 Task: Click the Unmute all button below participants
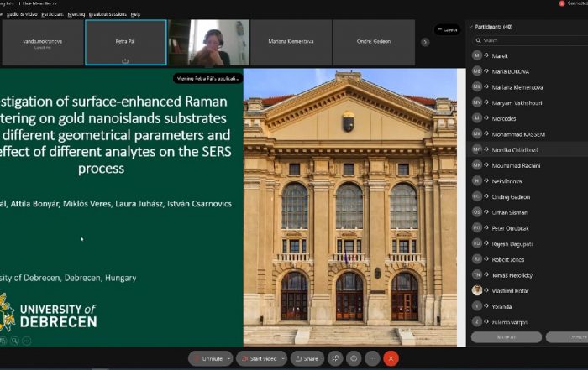pos(567,337)
